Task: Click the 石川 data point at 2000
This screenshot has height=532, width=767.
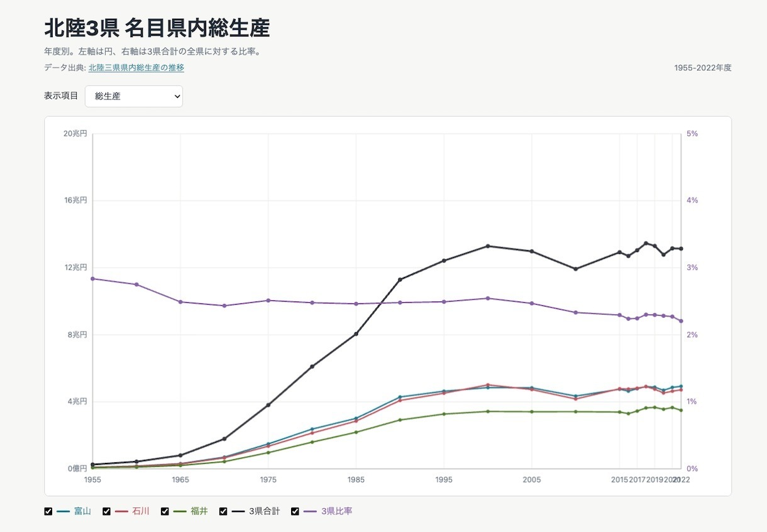Action: [488, 384]
